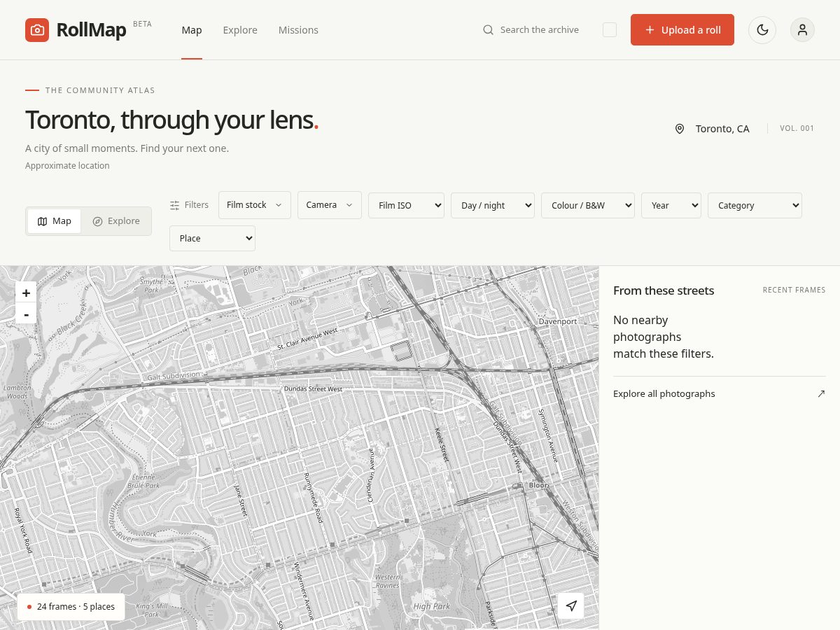Click the RollMap camera logo icon

tap(37, 30)
